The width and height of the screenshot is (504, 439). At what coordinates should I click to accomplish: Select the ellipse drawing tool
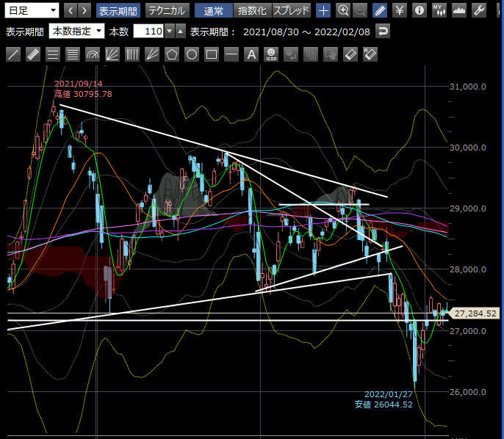point(191,54)
